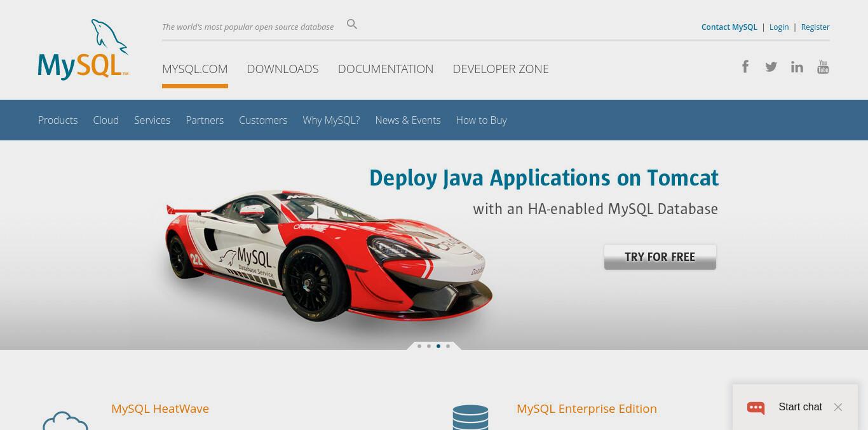Go to the DOWNLOADS tab

[x=283, y=69]
